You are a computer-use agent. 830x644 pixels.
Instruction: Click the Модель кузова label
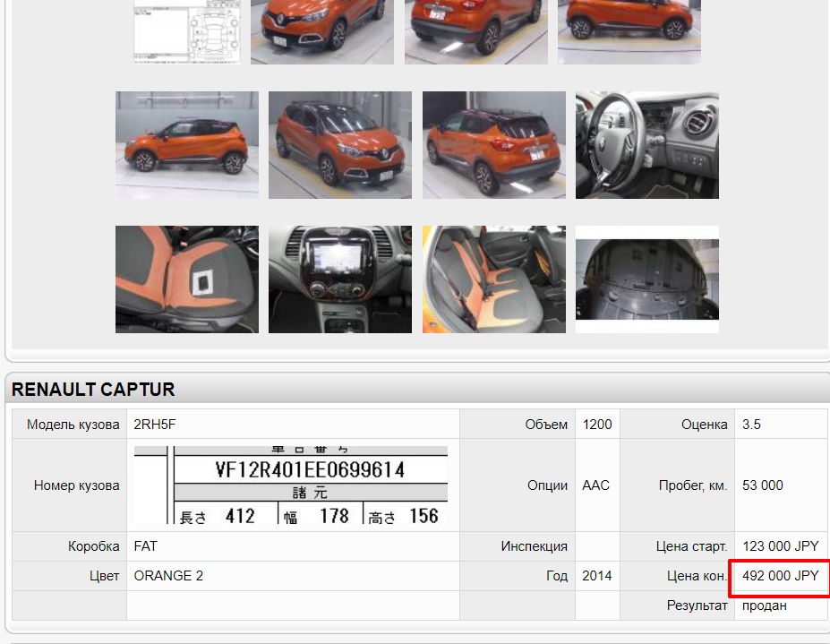click(73, 425)
